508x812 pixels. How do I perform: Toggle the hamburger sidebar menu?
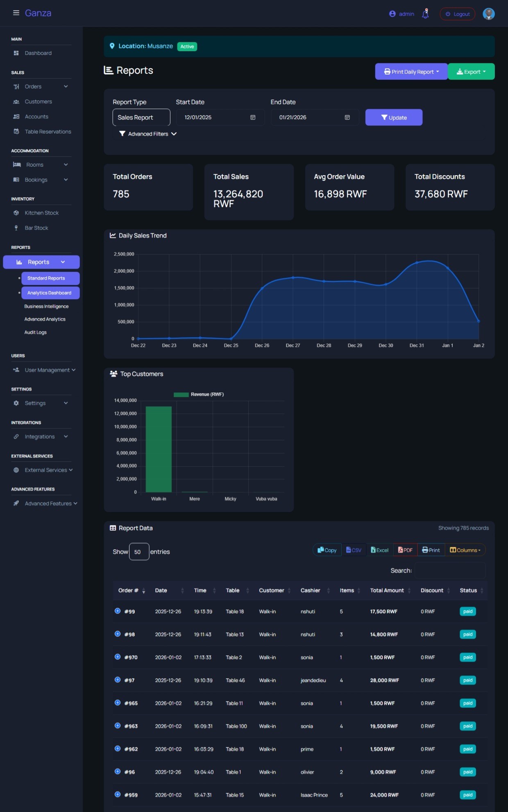pyautogui.click(x=16, y=13)
